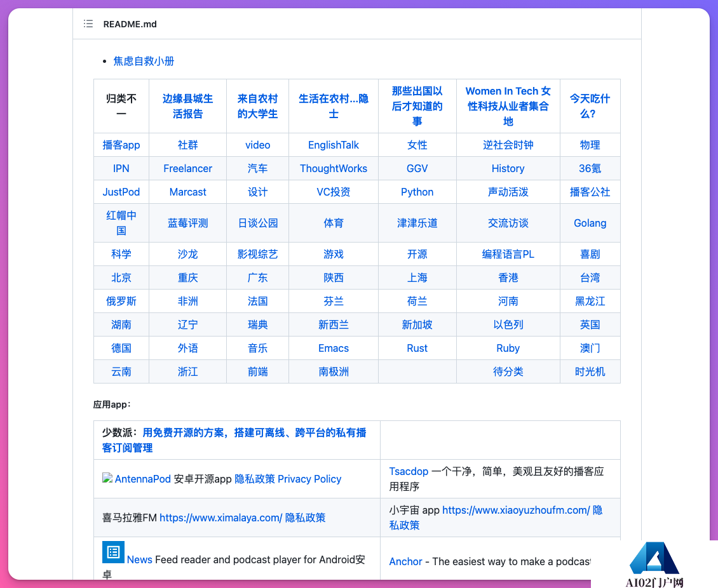Open the 蓝莓评测 category link
The image size is (718, 588).
pyautogui.click(x=187, y=223)
